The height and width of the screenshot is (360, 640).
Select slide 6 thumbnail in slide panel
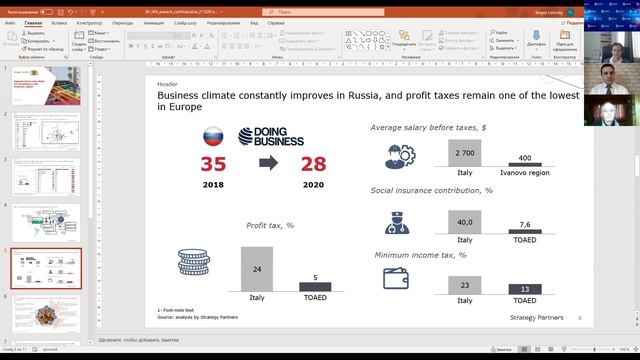(x=46, y=315)
